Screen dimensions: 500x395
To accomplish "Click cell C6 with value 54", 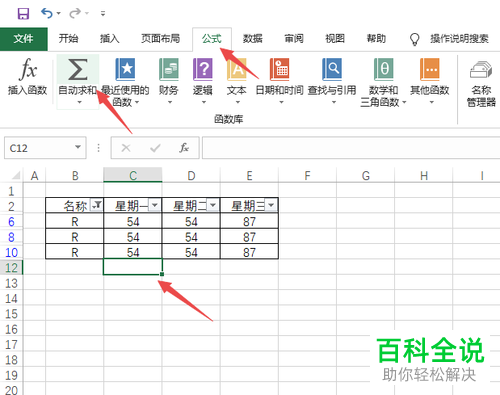I will point(133,222).
